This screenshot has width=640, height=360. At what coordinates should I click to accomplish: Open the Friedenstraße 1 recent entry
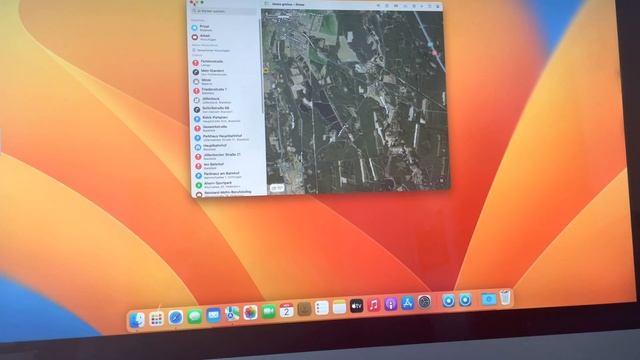tap(226, 91)
